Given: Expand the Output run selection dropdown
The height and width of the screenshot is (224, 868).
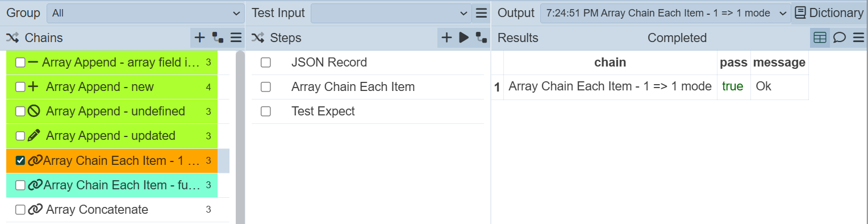Looking at the screenshot, I should pyautogui.click(x=665, y=13).
